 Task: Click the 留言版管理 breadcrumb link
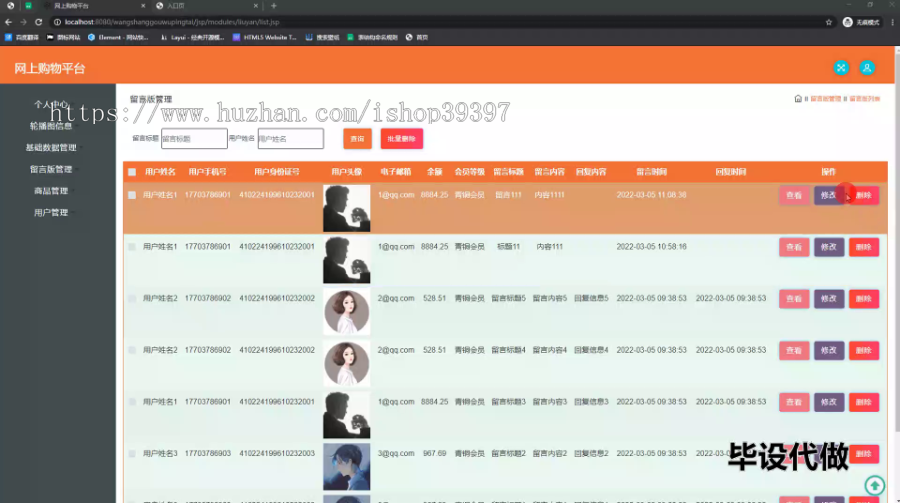click(825, 99)
